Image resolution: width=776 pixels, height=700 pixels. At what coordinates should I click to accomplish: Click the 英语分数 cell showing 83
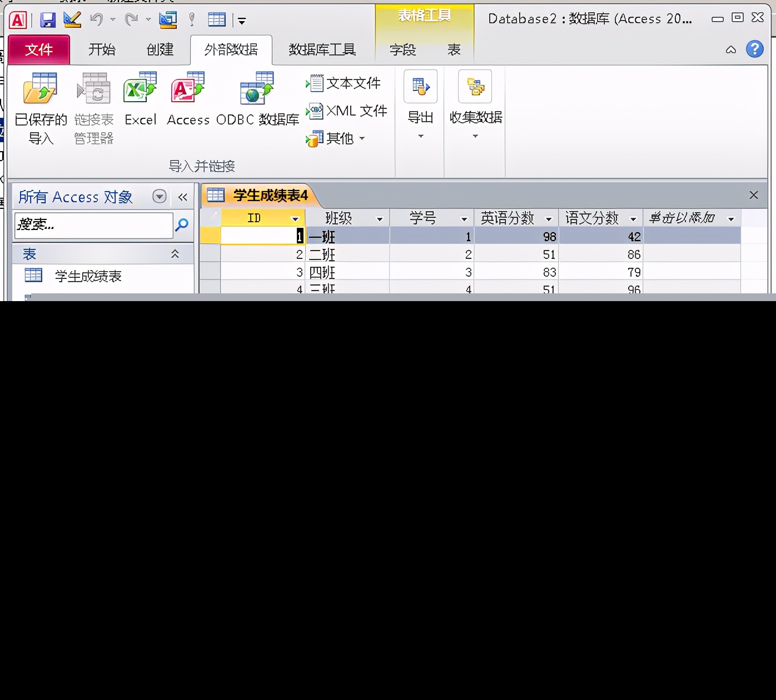coord(516,272)
